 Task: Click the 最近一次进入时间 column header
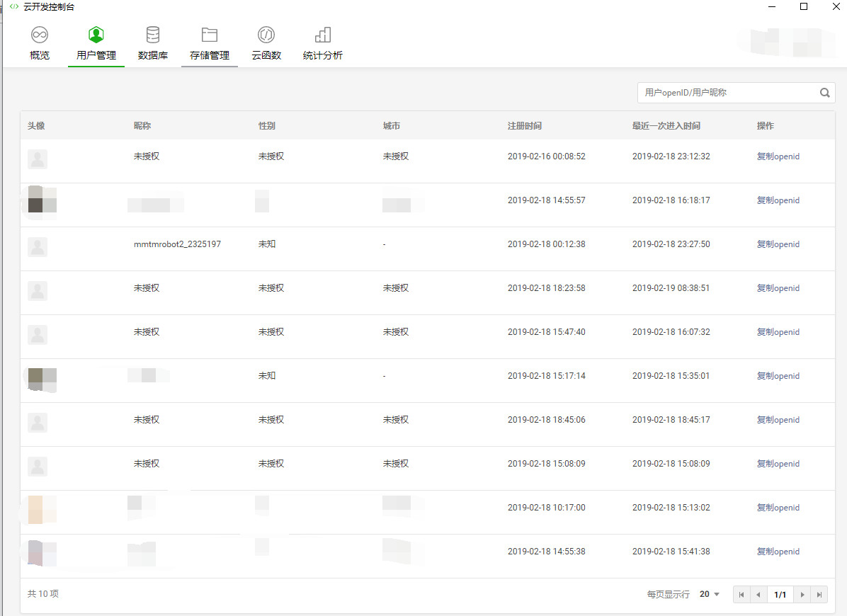coord(666,126)
